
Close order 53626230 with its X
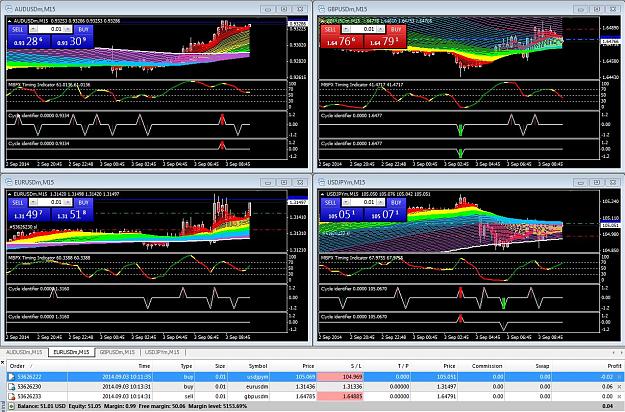click(619, 386)
